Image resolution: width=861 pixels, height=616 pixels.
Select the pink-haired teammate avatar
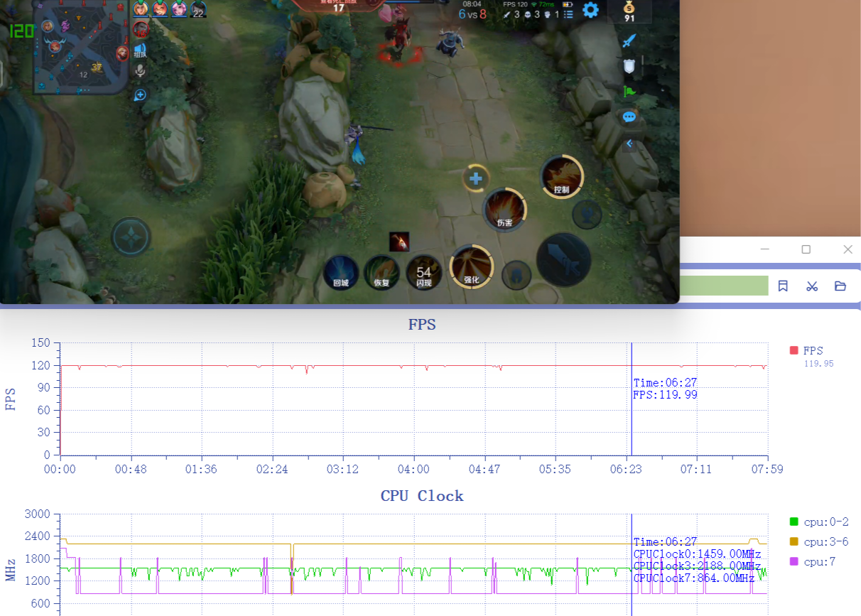[x=178, y=9]
